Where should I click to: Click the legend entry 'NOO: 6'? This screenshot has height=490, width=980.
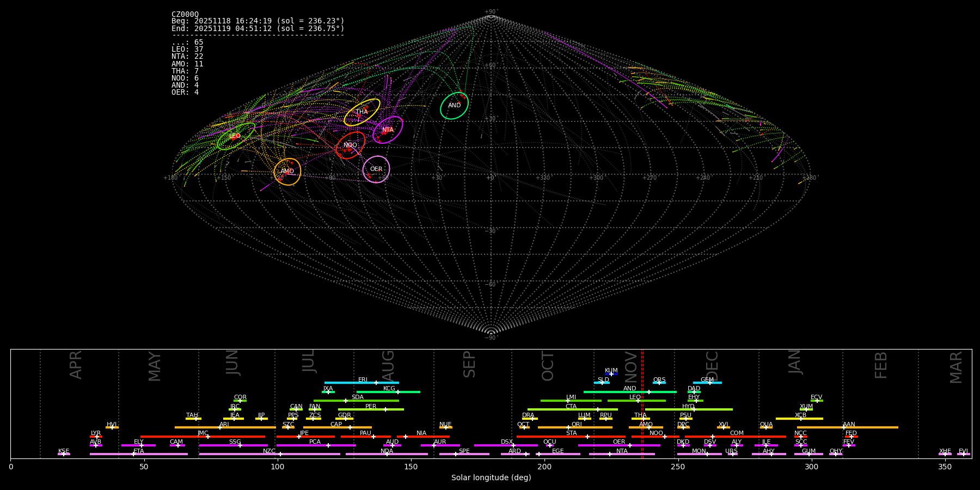(185, 78)
